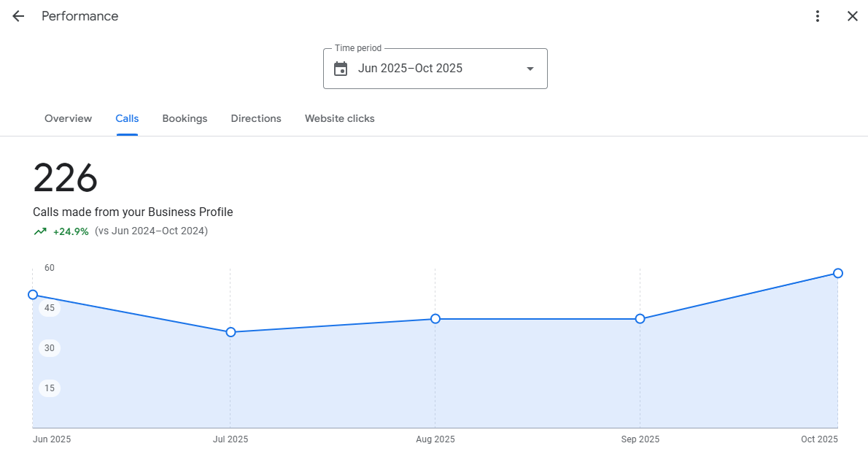
Task: Click the green upward trend arrow icon
Action: [x=40, y=231]
